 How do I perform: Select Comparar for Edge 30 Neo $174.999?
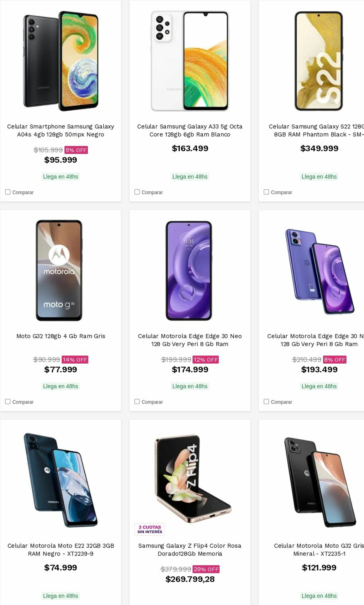tap(137, 401)
